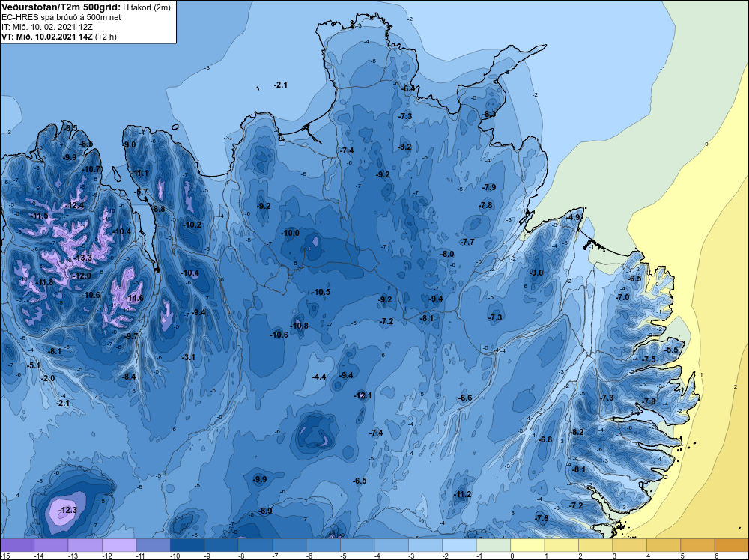Select the -5.1 temperature value

point(34,365)
